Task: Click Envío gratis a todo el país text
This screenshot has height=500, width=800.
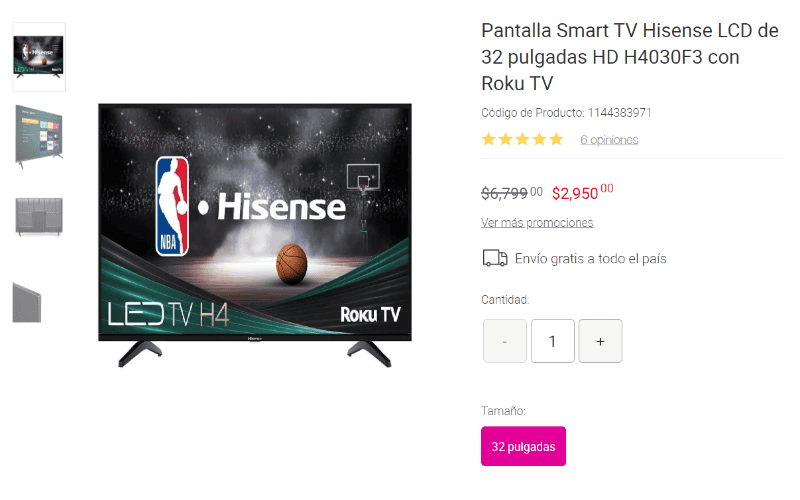Action: (x=590, y=259)
